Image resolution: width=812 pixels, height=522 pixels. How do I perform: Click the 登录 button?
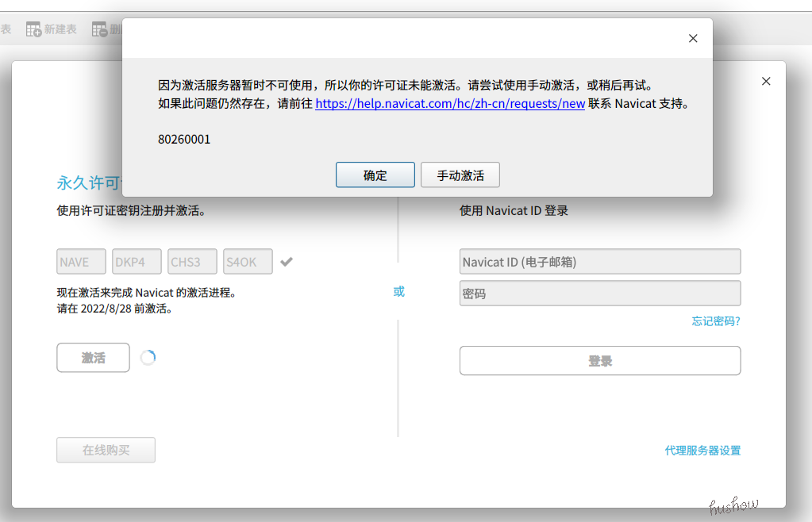tap(600, 361)
